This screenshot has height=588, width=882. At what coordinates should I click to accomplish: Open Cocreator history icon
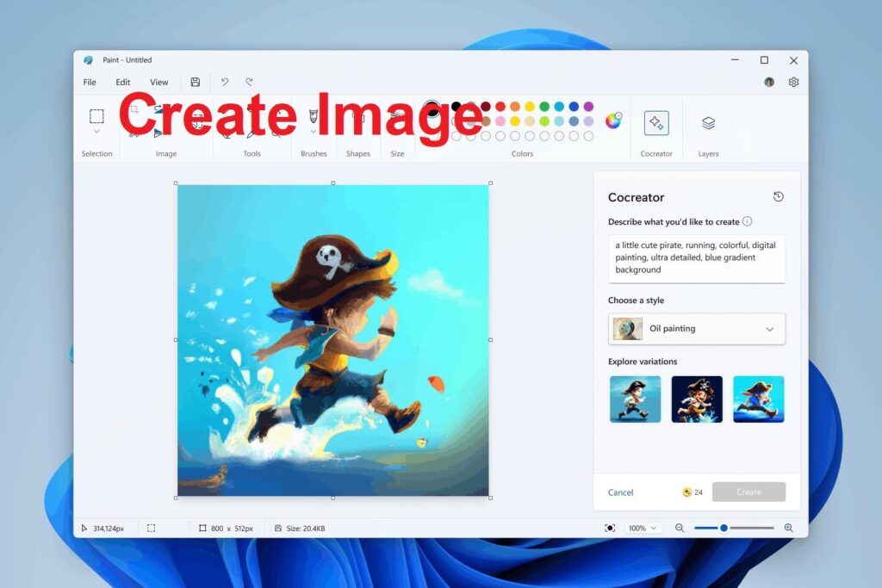point(778,197)
